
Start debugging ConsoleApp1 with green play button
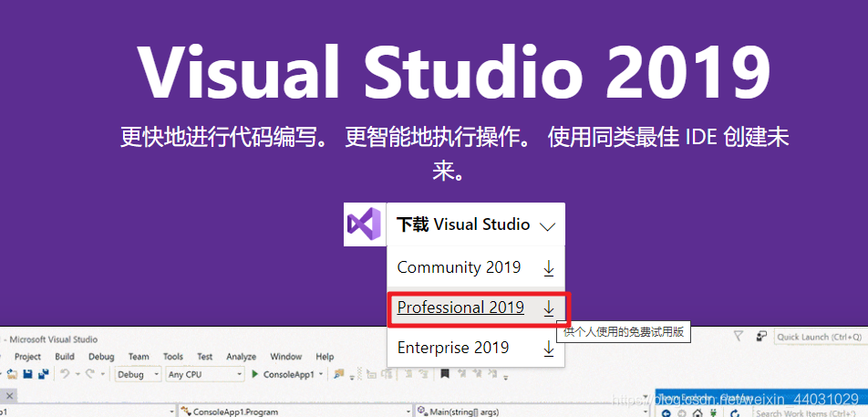254,374
